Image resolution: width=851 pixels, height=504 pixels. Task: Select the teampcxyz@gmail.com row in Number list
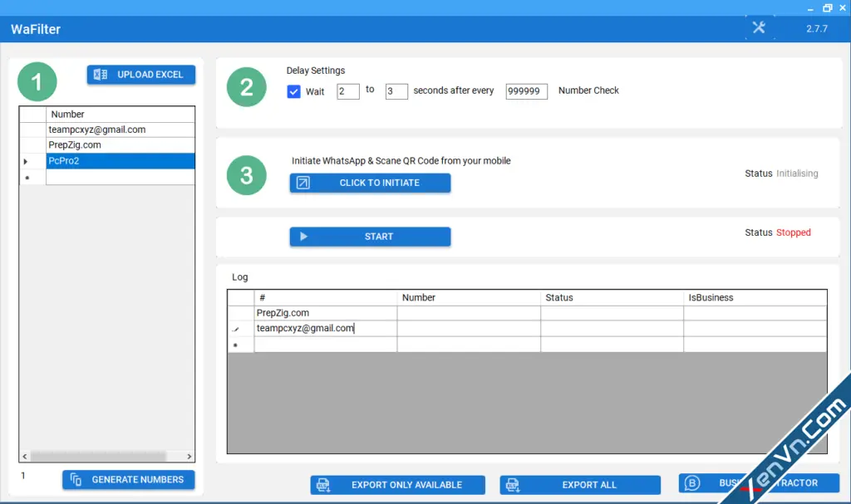[x=121, y=130]
